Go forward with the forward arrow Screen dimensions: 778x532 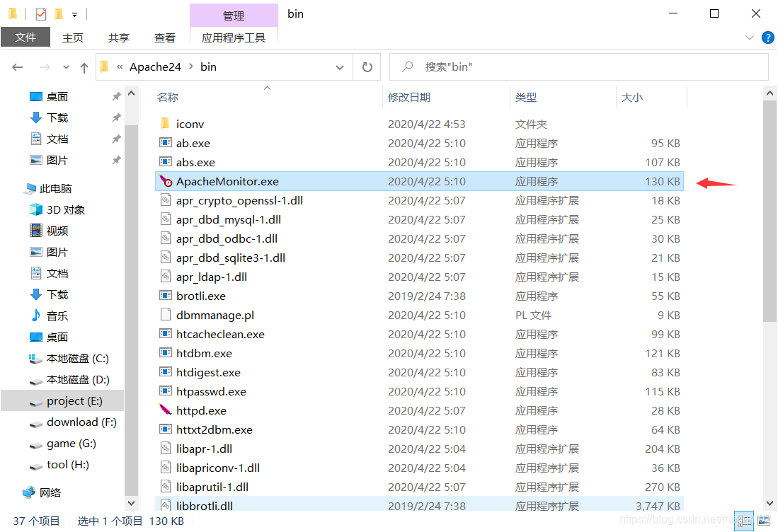pyautogui.click(x=45, y=67)
